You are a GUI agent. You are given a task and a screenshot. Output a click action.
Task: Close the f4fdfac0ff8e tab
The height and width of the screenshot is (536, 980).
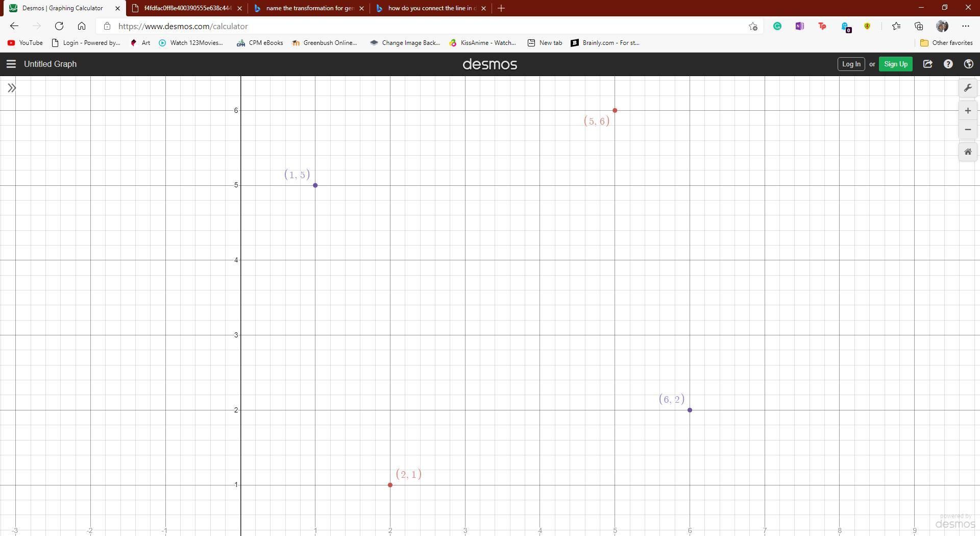[239, 8]
